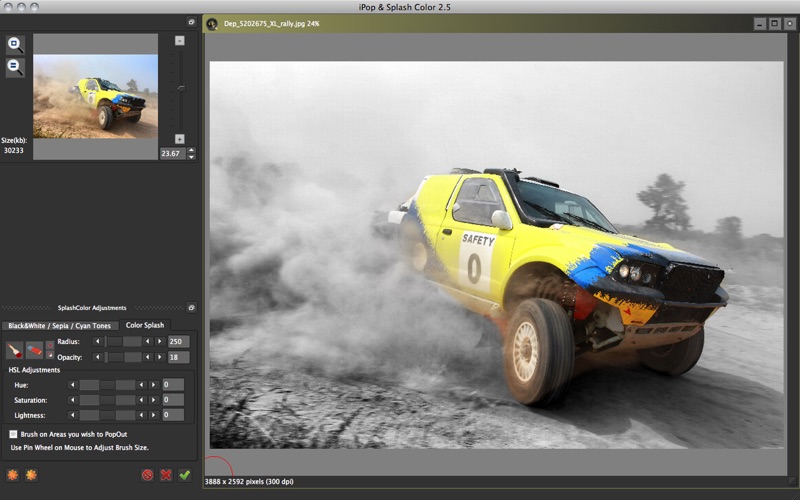Click the minus button above zoom slider

pos(180,40)
